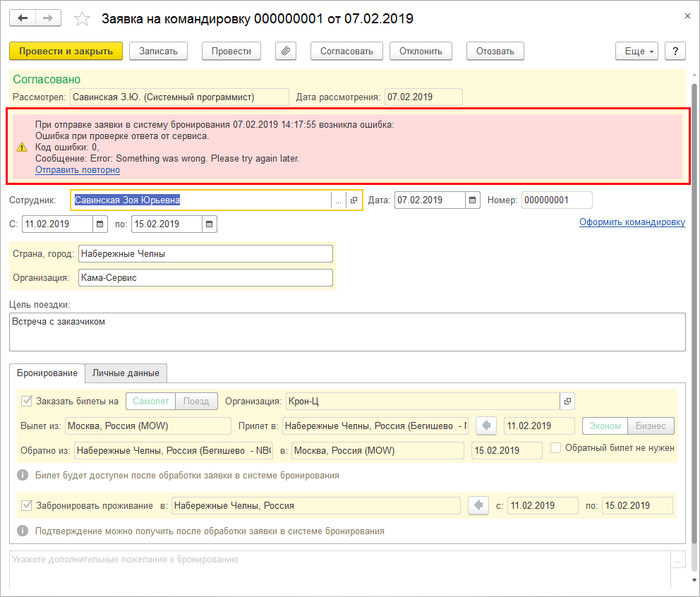
Task: Toggle the 'Забронировать проживание' checkbox
Action: tap(27, 505)
